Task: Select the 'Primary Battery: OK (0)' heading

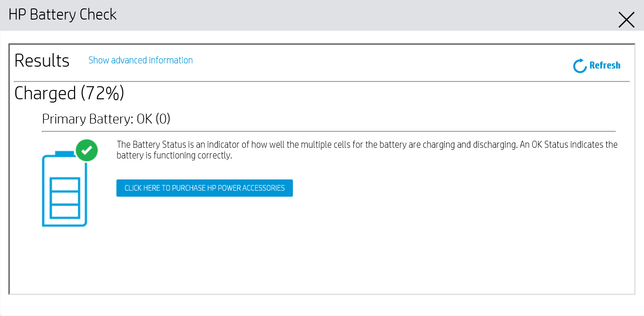Action: click(106, 119)
